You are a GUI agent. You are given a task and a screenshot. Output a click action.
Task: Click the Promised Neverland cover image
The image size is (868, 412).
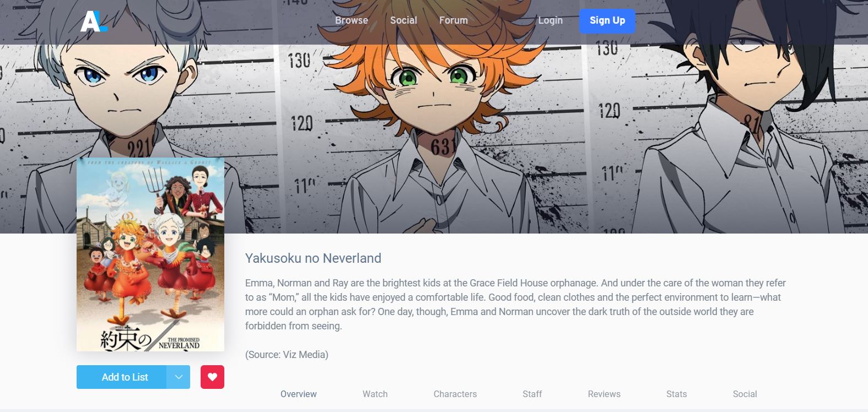coord(150,254)
